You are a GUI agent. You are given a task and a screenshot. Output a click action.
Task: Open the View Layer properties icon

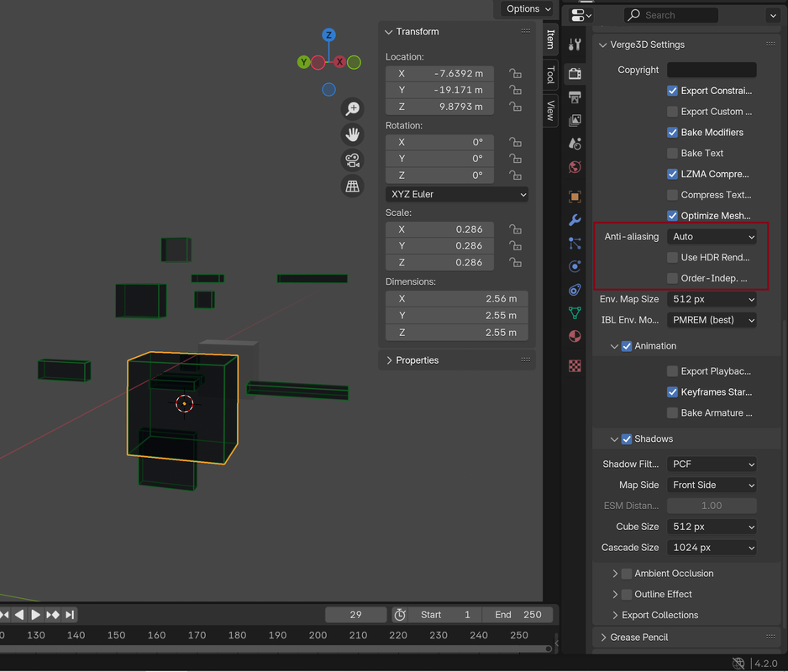(x=575, y=120)
